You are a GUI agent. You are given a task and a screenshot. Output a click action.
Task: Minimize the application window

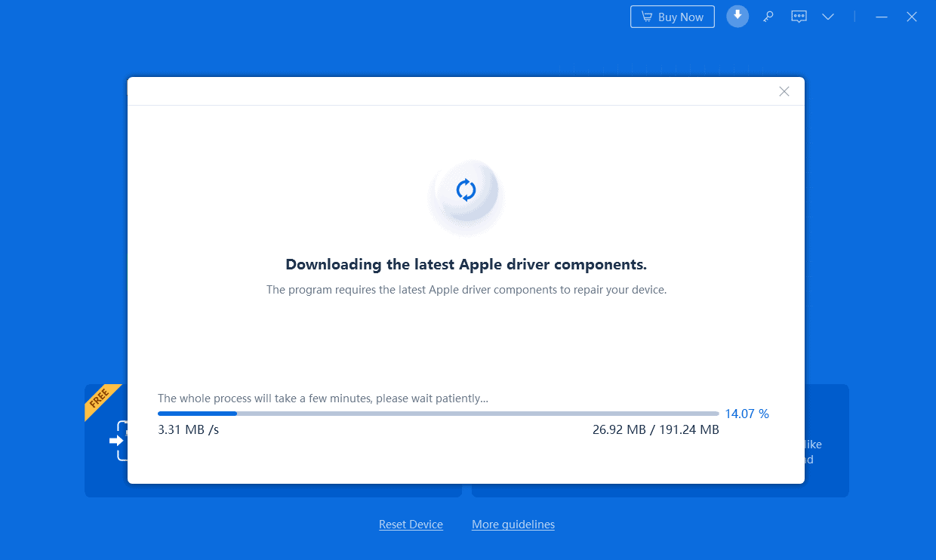[881, 17]
